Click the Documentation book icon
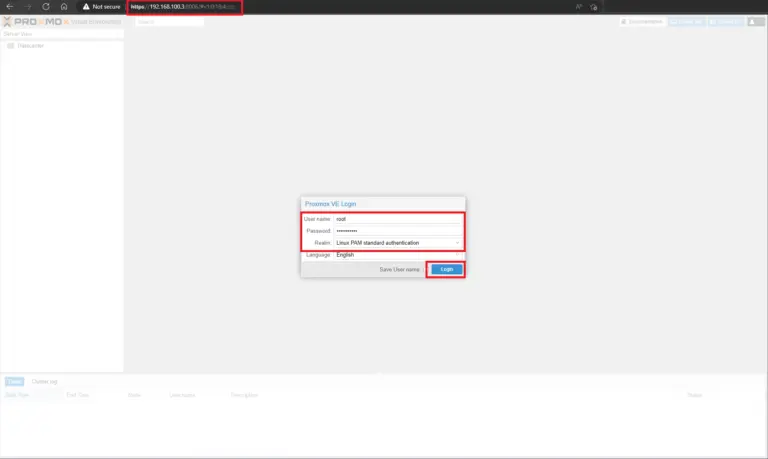 [624, 22]
